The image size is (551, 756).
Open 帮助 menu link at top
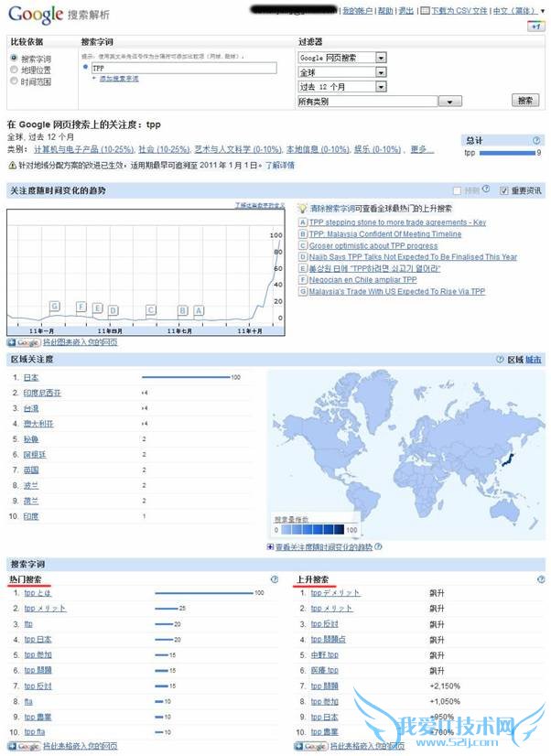click(385, 11)
